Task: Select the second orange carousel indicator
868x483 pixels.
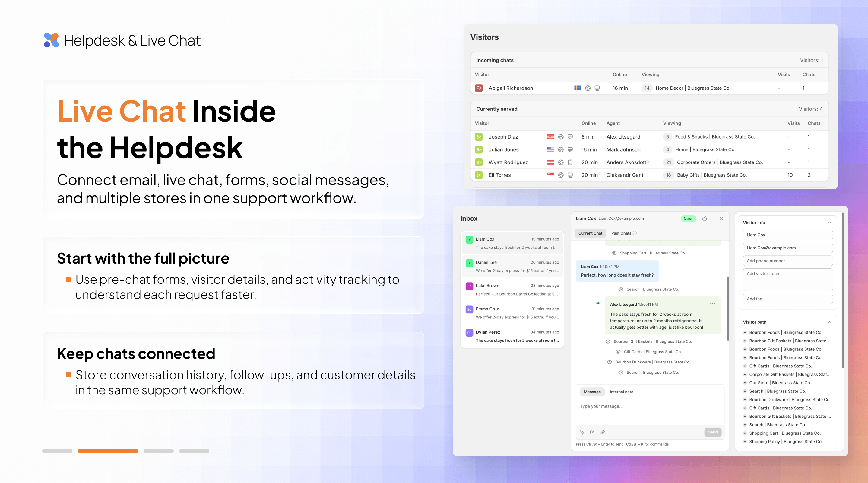Action: tap(108, 451)
